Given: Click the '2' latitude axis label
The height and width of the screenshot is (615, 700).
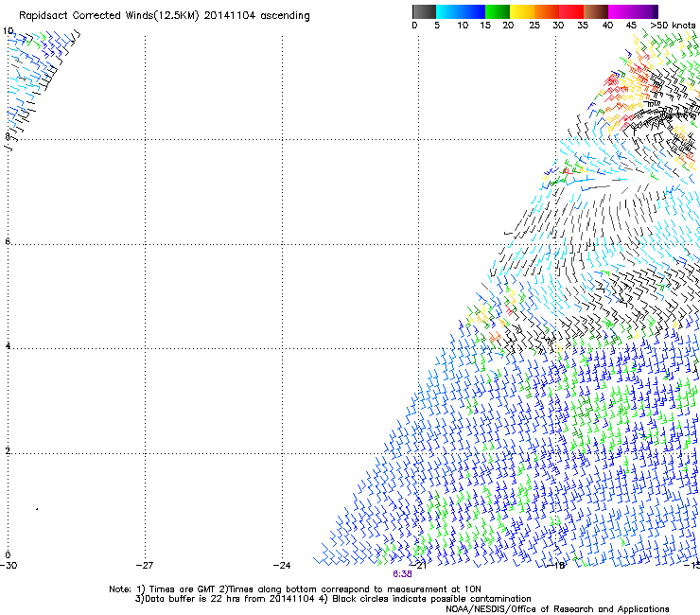Looking at the screenshot, I should 8,451.
